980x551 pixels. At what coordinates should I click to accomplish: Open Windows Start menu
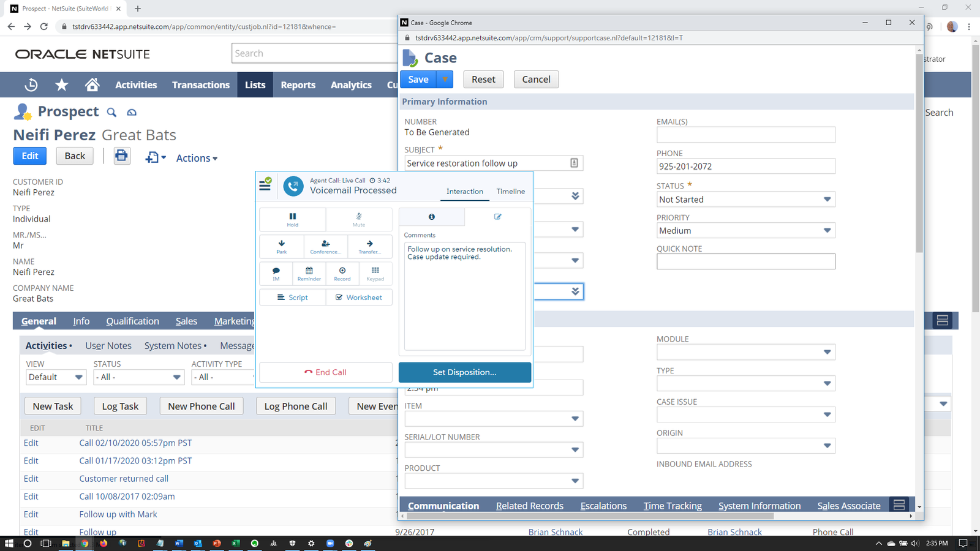[9, 543]
